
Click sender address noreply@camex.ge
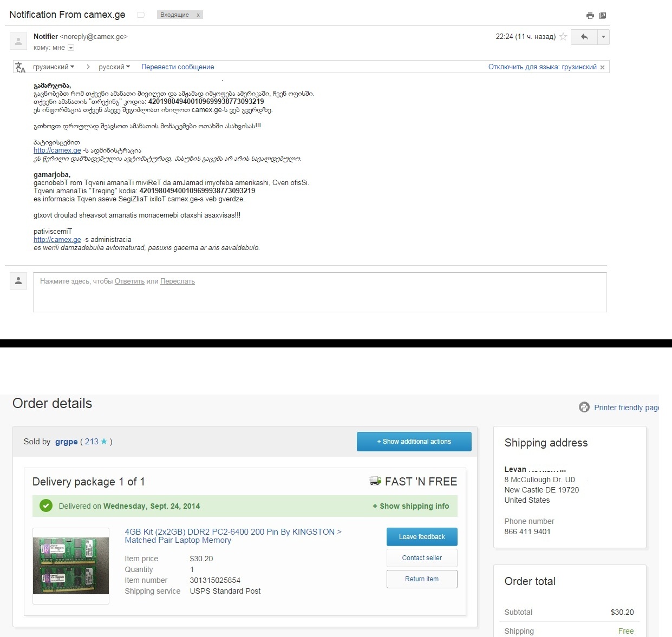tap(94, 37)
